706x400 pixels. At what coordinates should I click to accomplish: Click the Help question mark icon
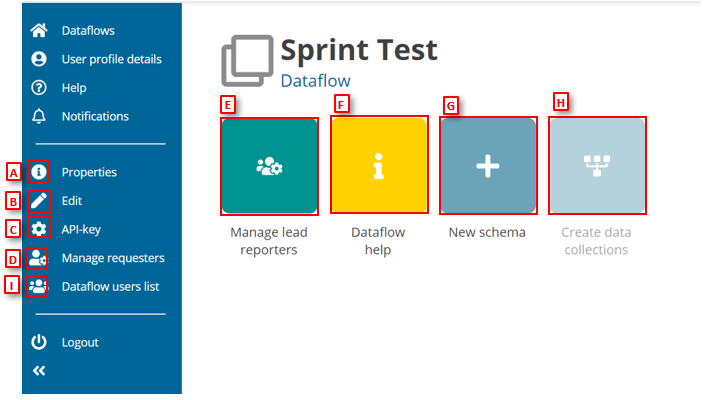point(39,88)
